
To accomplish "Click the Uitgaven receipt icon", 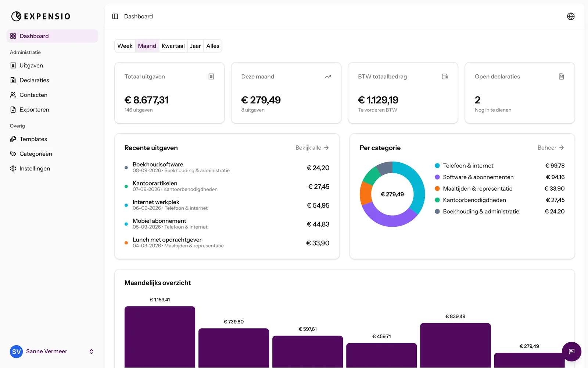I will coord(13,66).
